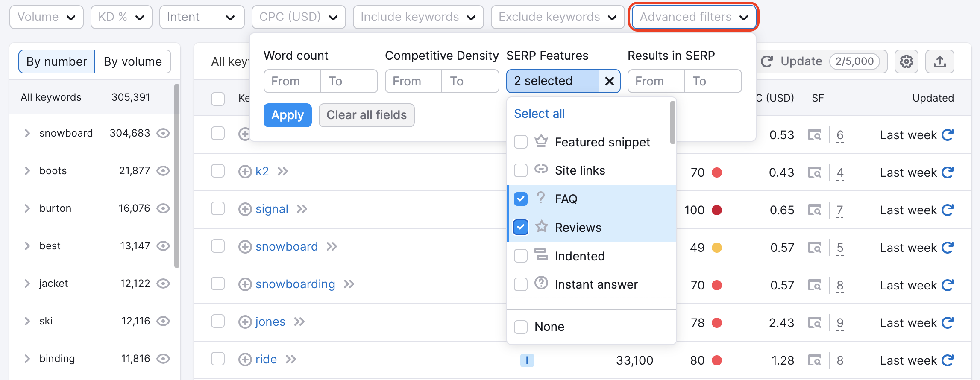
Task: Click the add icon beside k2 keyword
Action: (245, 172)
